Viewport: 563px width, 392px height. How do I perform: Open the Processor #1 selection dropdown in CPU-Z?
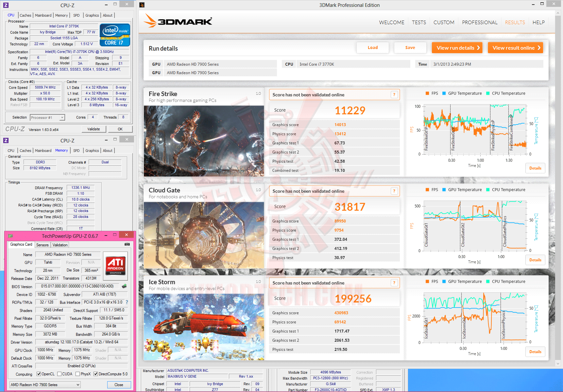click(47, 118)
